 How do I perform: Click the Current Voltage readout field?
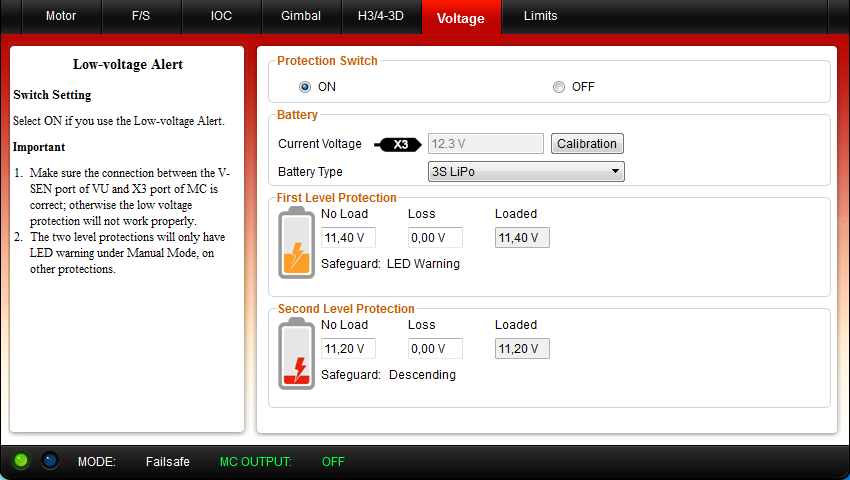coord(486,144)
